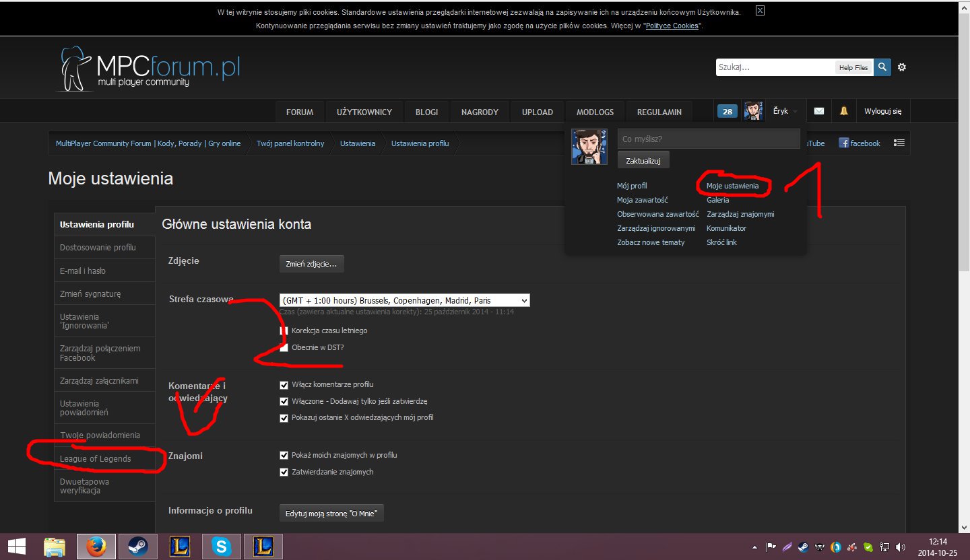Open the Polityce Cookies link

coord(672,26)
